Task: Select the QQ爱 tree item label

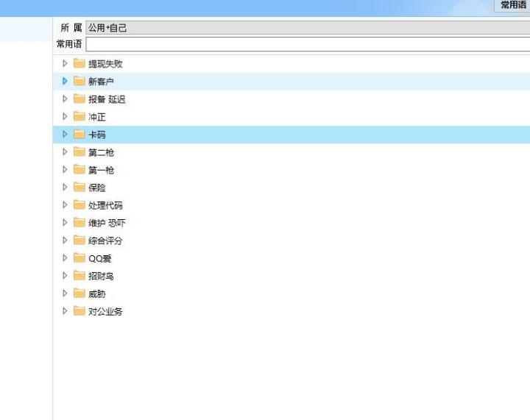Action: click(100, 258)
